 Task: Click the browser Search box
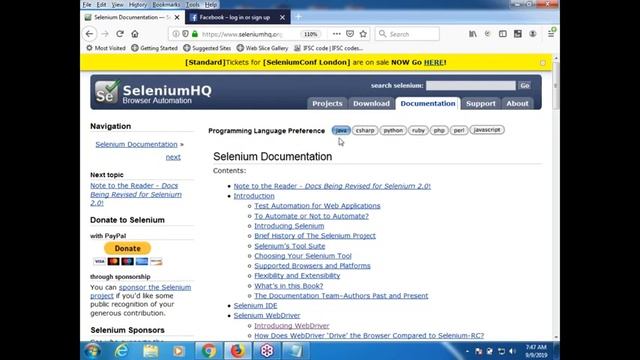point(407,34)
